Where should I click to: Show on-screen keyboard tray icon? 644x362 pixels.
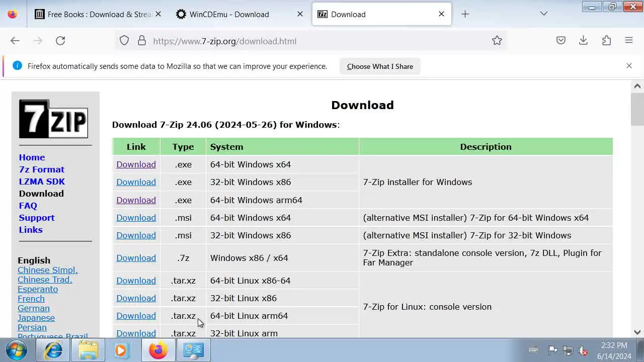(x=534, y=350)
